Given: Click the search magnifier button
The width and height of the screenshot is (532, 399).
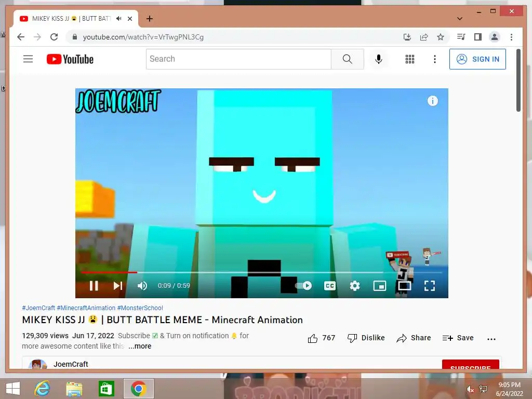Looking at the screenshot, I should pos(348,59).
